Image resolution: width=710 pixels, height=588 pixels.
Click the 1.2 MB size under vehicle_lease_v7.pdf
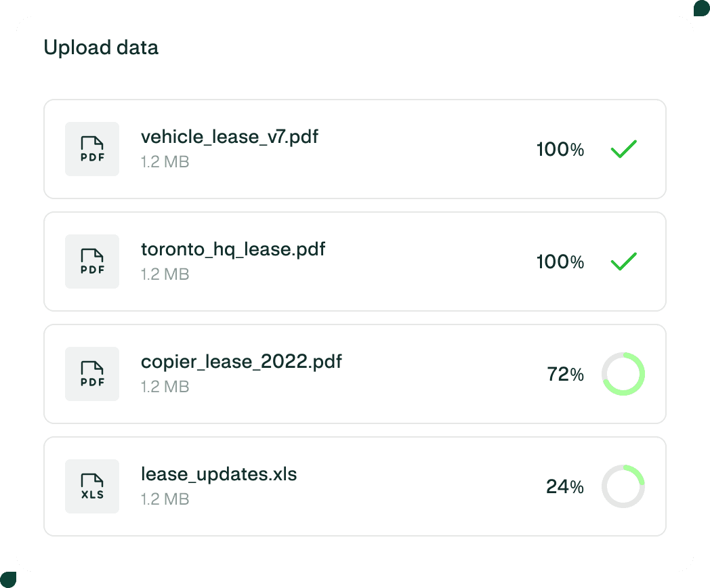pos(165,162)
